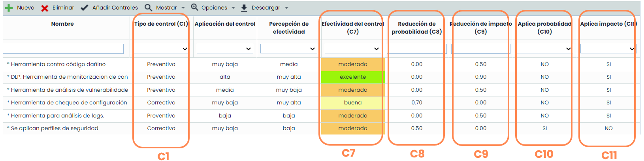Click the Opciones zoom icon
Image resolution: width=644 pixels, height=161 pixels.
(194, 8)
